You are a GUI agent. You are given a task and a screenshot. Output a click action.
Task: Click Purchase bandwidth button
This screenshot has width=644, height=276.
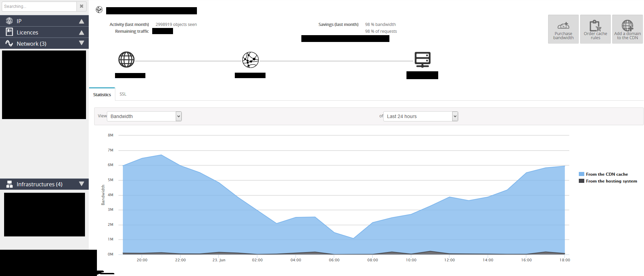[x=563, y=29]
